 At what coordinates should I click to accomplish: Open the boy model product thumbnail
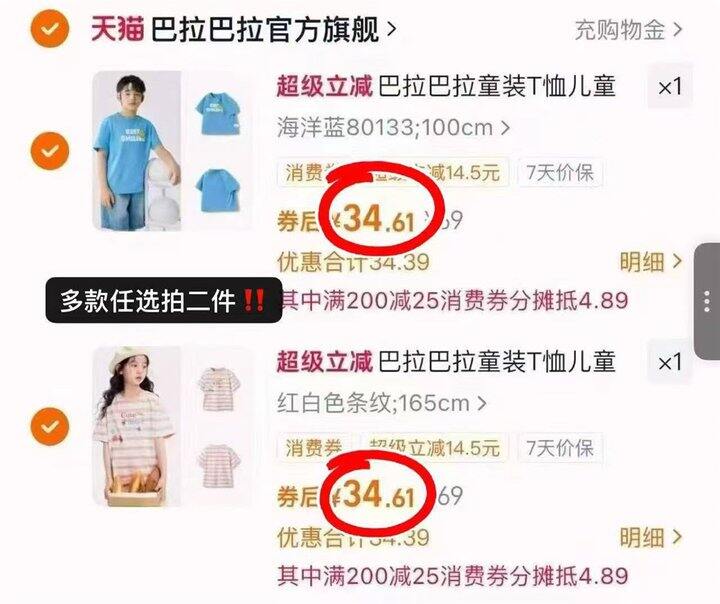coord(137,151)
